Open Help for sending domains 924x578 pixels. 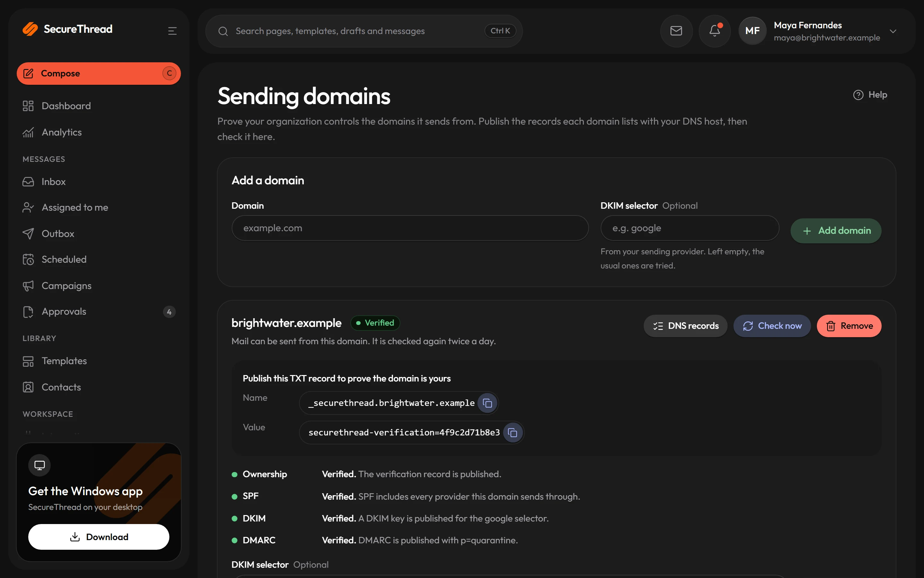click(x=870, y=95)
